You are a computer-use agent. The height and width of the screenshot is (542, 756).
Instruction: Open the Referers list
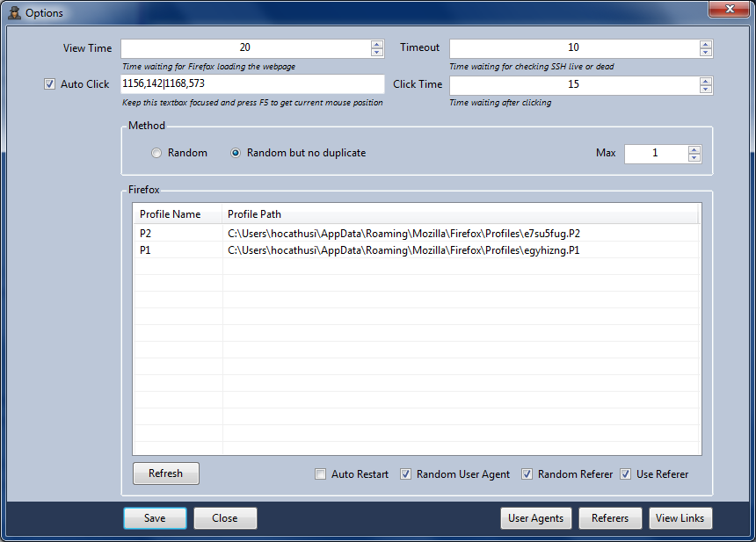pyautogui.click(x=610, y=518)
